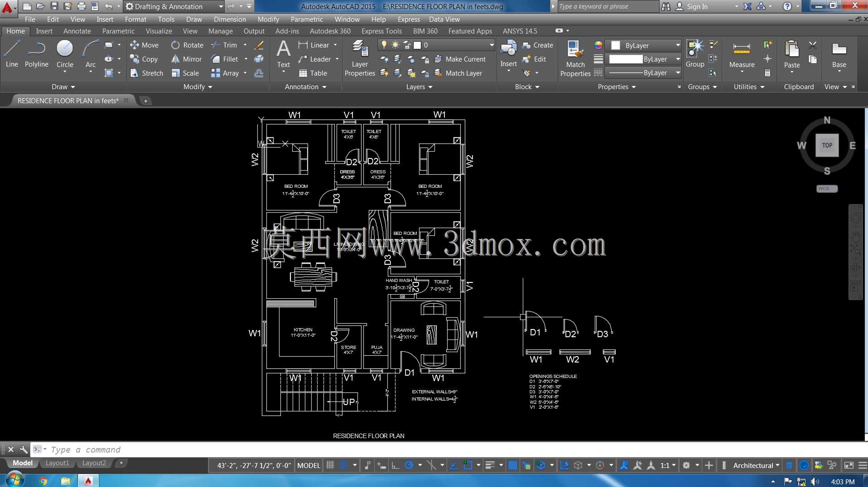The image size is (868, 487).
Task: Click the keyword search box
Action: coord(608,6)
